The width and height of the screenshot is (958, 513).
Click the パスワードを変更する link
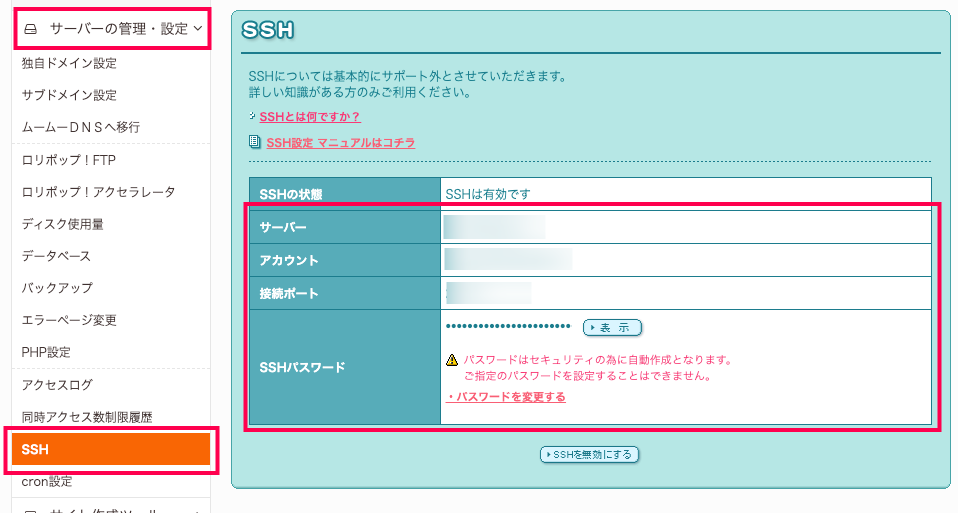(507, 397)
